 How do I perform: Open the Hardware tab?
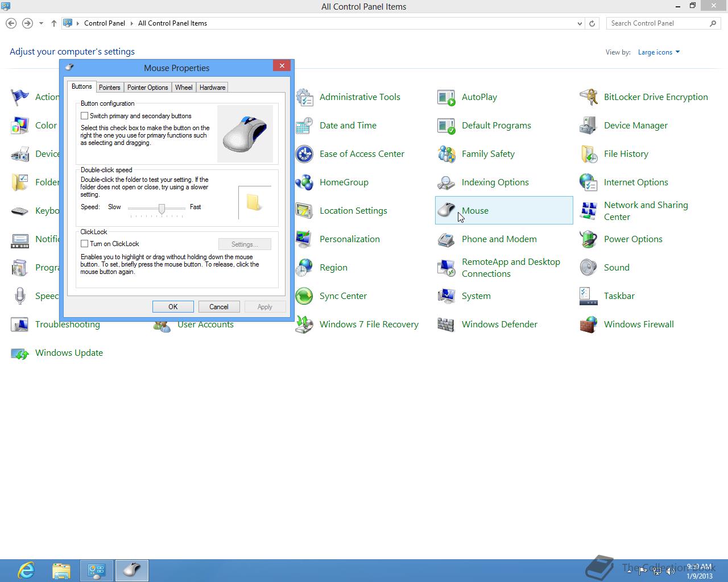213,88
